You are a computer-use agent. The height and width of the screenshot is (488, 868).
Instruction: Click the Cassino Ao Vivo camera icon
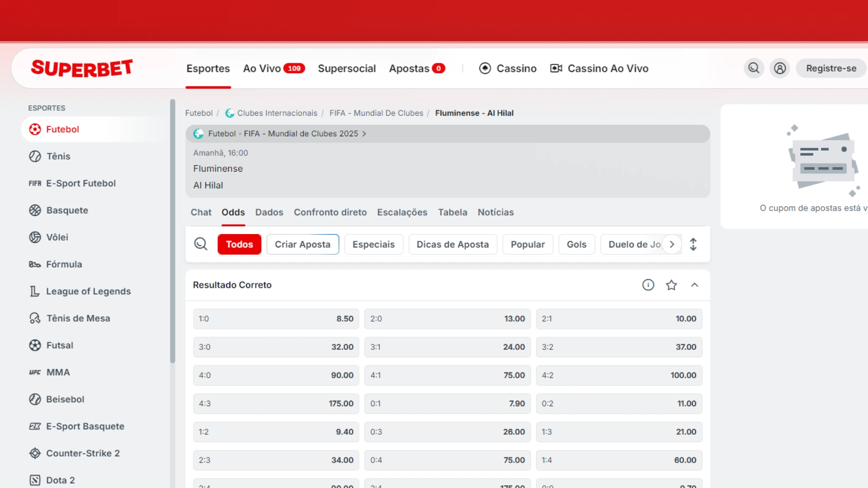pos(556,68)
